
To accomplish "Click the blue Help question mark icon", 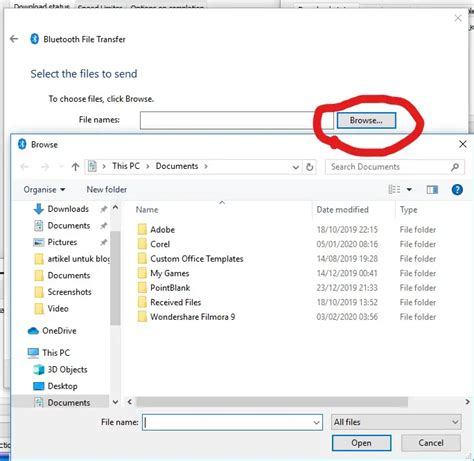I will (457, 190).
